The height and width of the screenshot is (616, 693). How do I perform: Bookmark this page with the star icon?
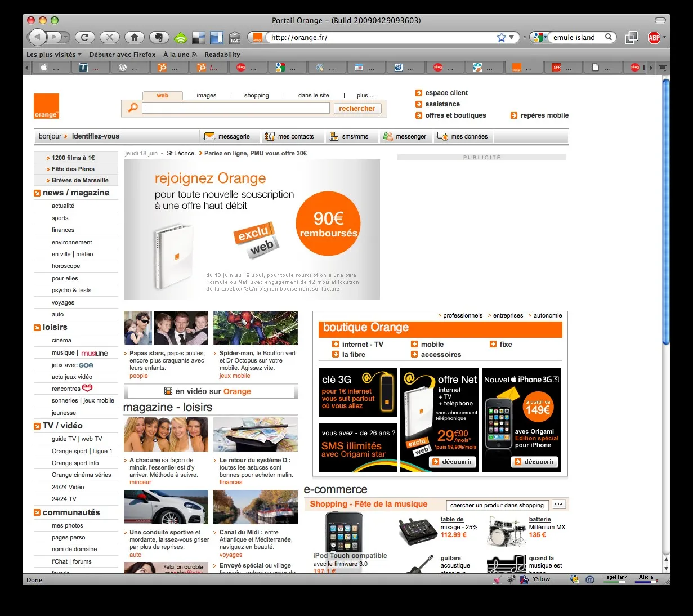click(502, 37)
